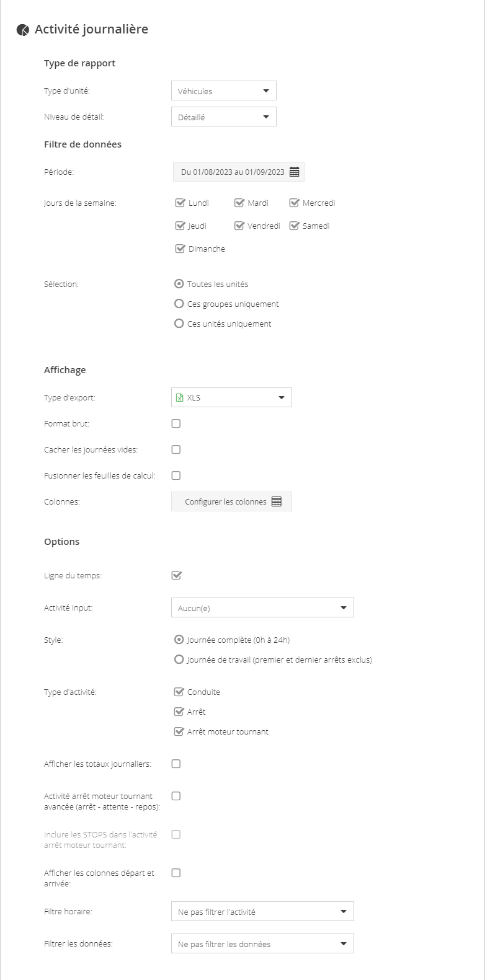Uncheck the Lundi checkbox
Screen dimensions: 485x980
pyautogui.click(x=180, y=203)
